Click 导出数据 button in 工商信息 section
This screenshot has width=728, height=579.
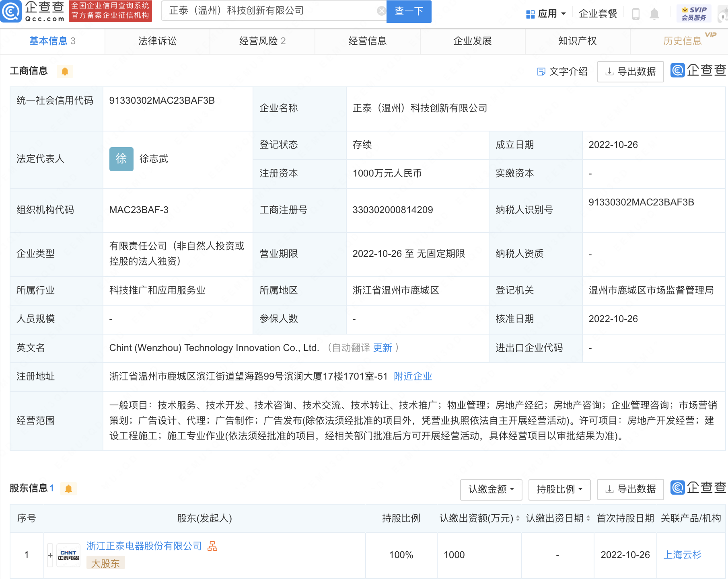tap(630, 72)
